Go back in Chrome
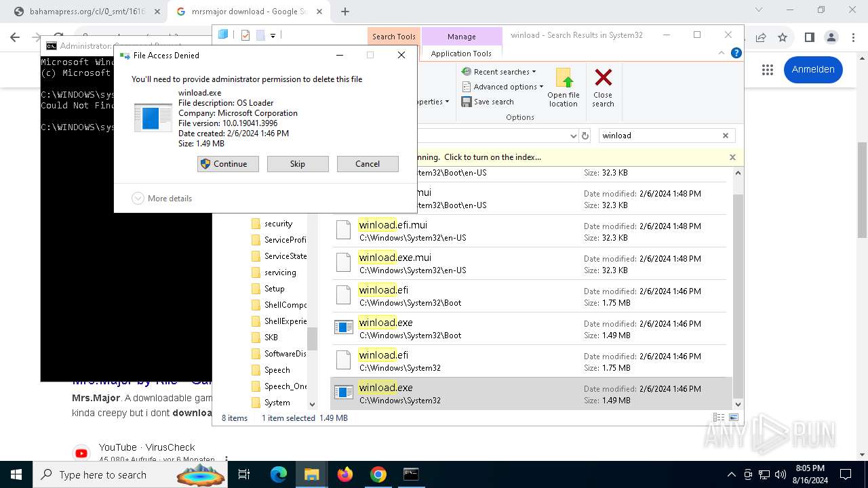The width and height of the screenshot is (868, 488). 15,37
